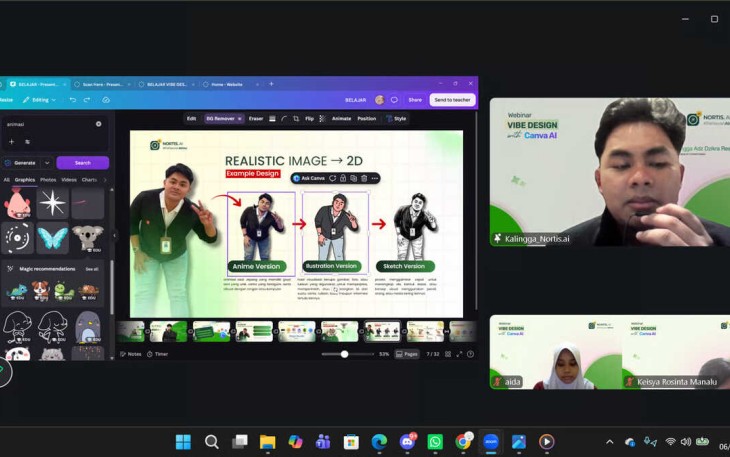730x457 pixels.
Task: Toggle the Pages thumbnail view
Action: [x=407, y=354]
